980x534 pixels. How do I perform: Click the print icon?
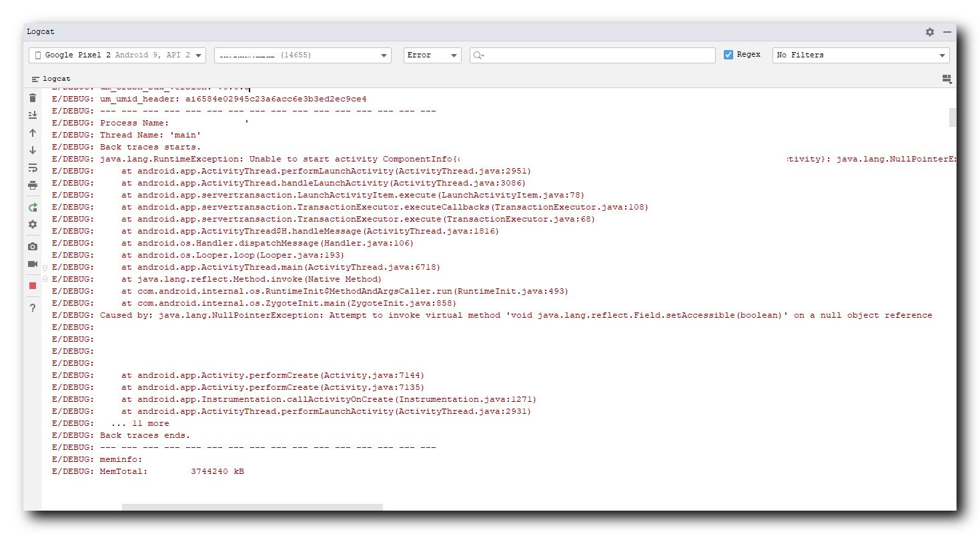[33, 185]
